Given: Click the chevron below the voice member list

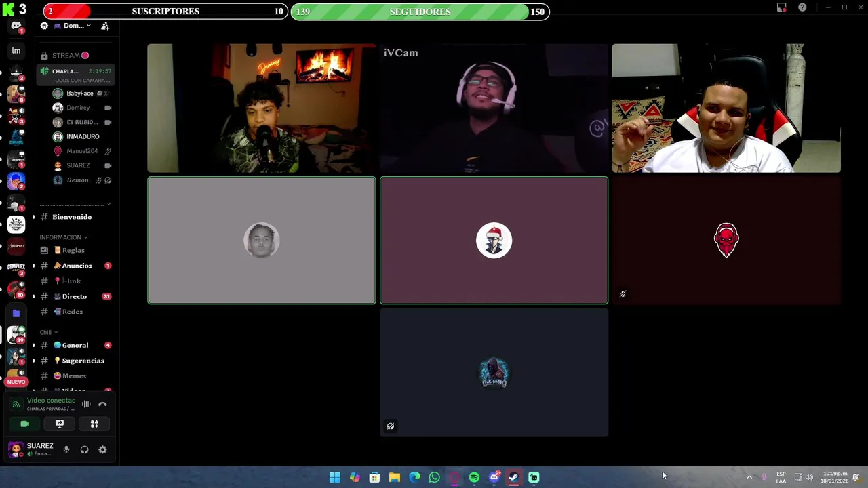Looking at the screenshot, I should click(x=108, y=203).
